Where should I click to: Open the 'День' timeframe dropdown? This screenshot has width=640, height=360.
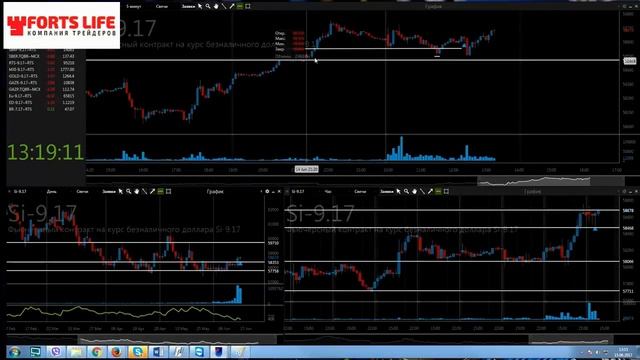pyautogui.click(x=51, y=191)
